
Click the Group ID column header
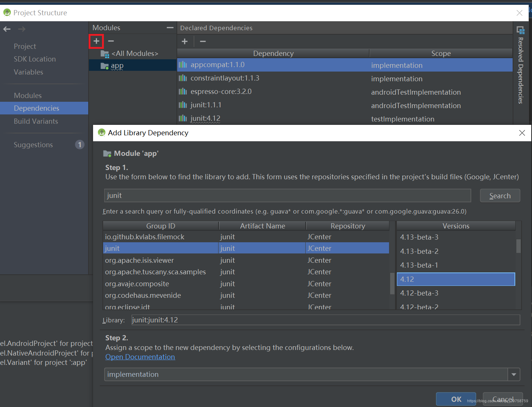click(x=161, y=226)
